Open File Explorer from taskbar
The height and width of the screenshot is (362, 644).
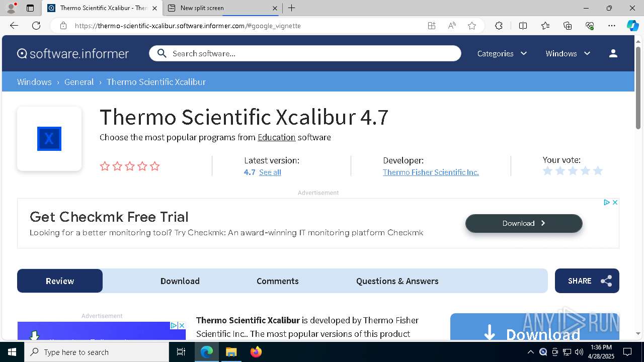231,352
